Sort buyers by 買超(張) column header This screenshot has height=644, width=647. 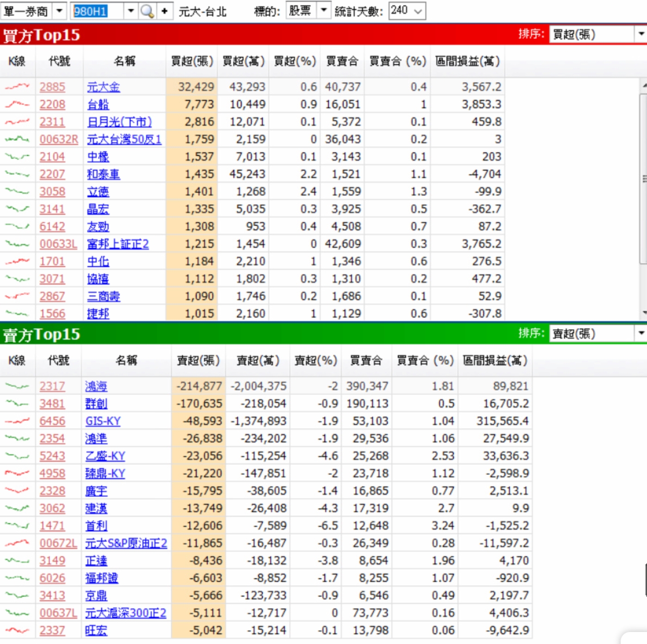click(x=192, y=61)
